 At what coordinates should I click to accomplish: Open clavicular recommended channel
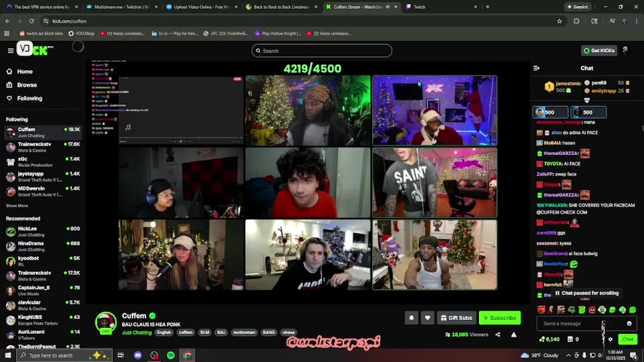(43, 305)
